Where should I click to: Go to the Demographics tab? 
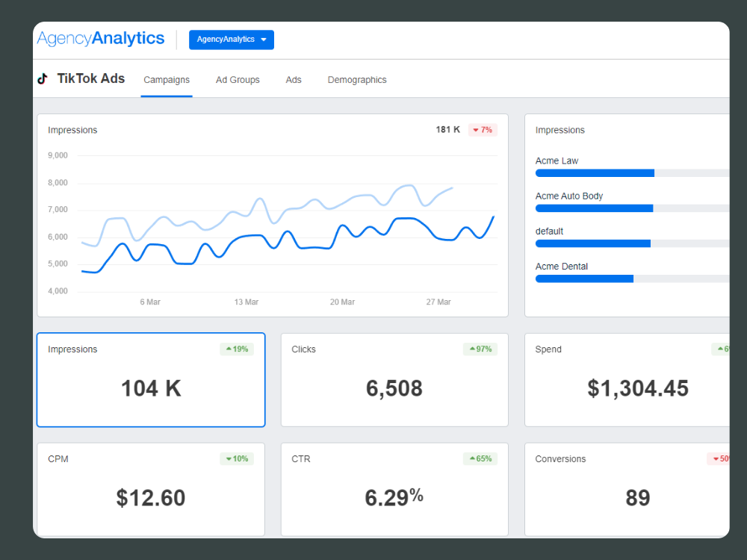(357, 80)
